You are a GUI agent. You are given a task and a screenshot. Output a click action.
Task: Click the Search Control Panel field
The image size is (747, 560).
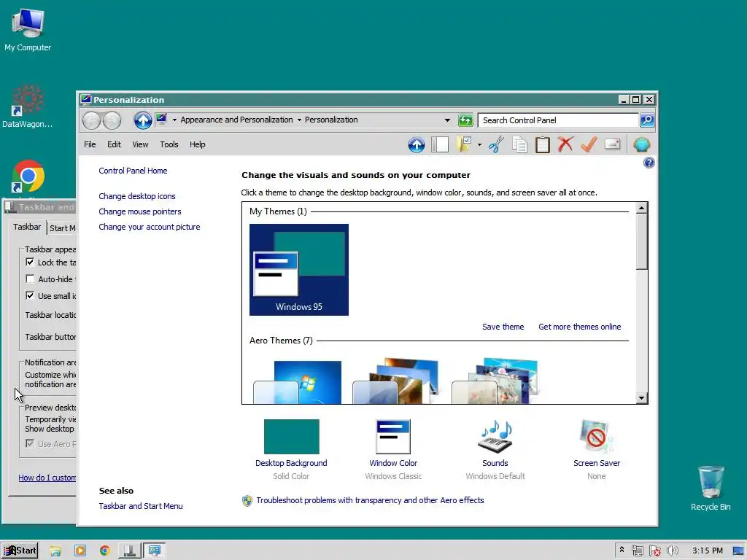(558, 120)
